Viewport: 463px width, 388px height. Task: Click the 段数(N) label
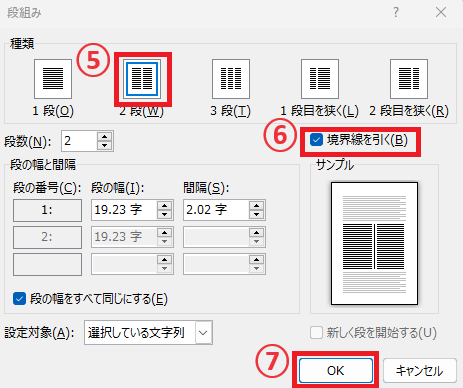(x=28, y=142)
